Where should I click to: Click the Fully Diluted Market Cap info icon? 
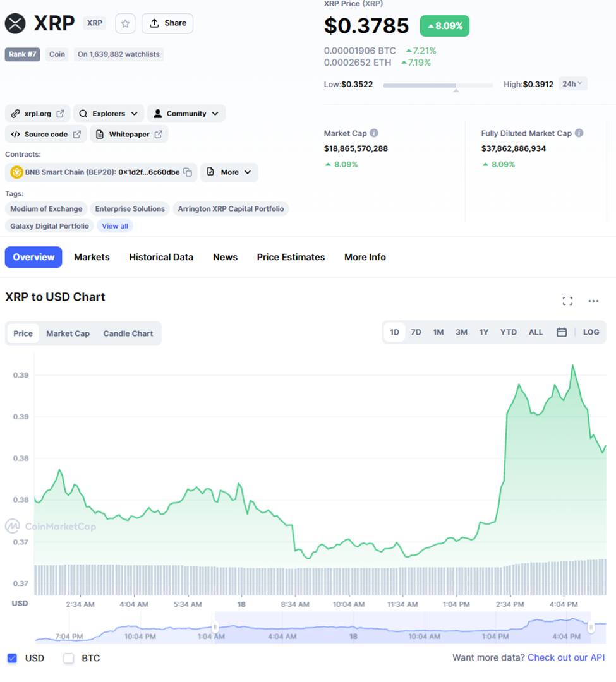coord(579,133)
